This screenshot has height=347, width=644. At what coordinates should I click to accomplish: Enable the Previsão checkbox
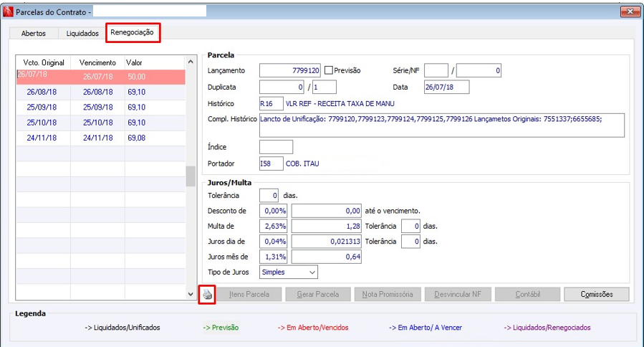coord(329,70)
